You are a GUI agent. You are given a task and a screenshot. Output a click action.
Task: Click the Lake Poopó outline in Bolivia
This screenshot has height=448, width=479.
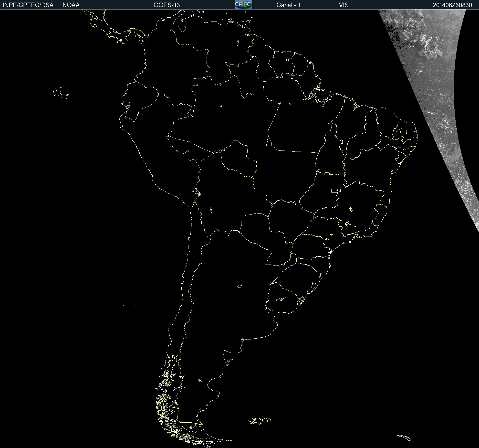(211, 209)
